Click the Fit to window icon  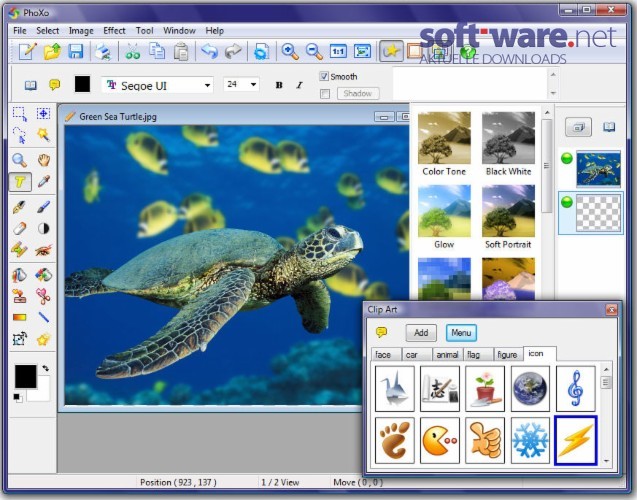(x=362, y=52)
